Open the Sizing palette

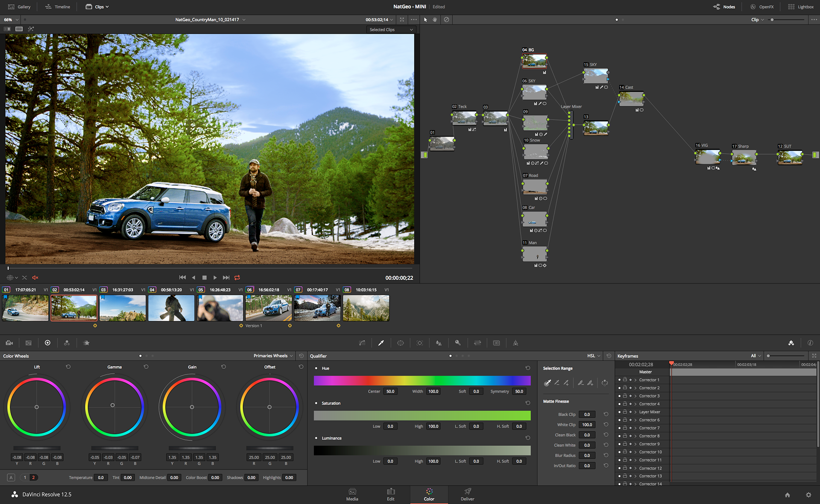click(477, 343)
